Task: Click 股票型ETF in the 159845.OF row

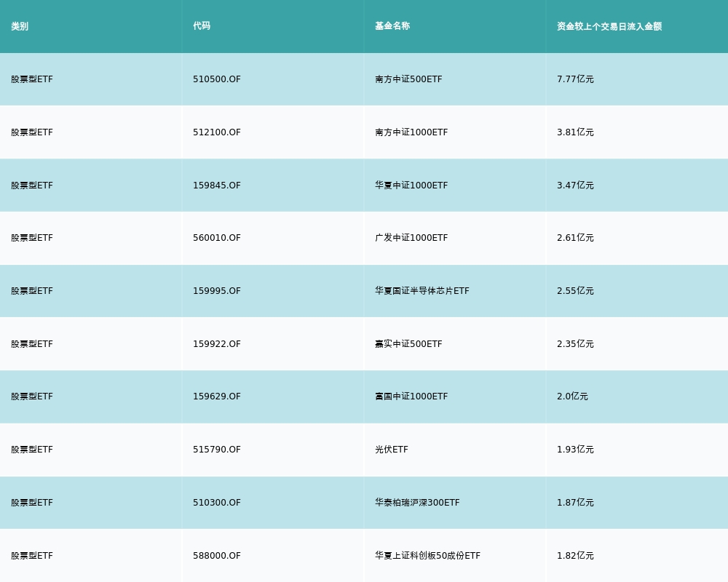Action: click(32, 186)
